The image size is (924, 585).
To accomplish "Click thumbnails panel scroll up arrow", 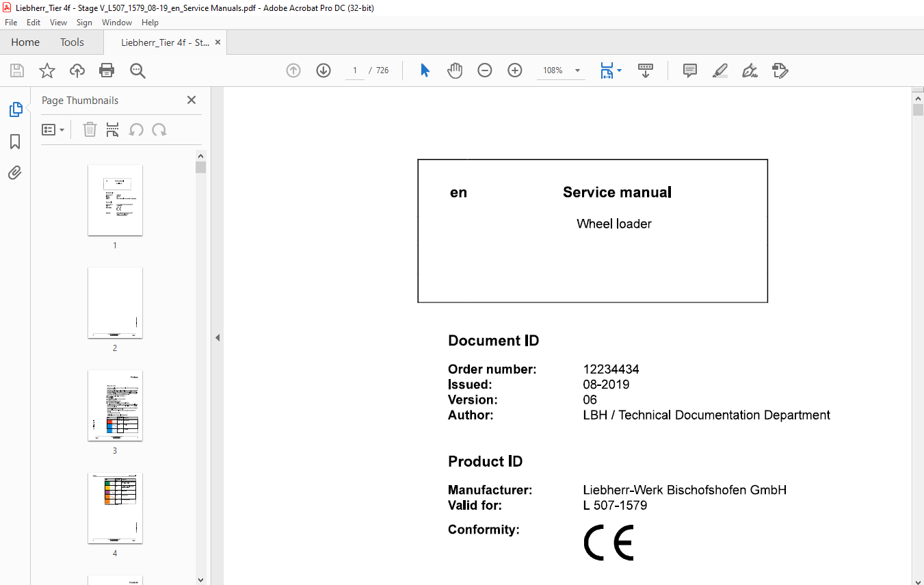I will pyautogui.click(x=200, y=155).
